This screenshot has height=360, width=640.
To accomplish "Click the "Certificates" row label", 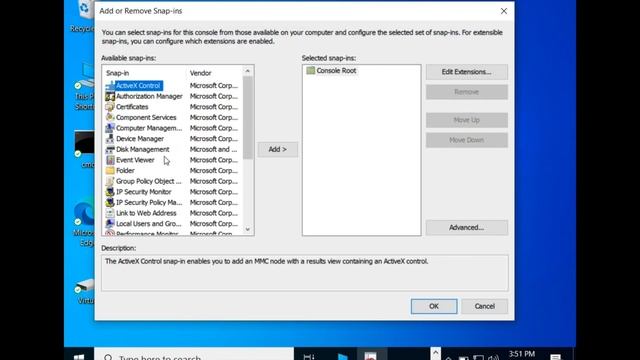I will (x=132, y=107).
